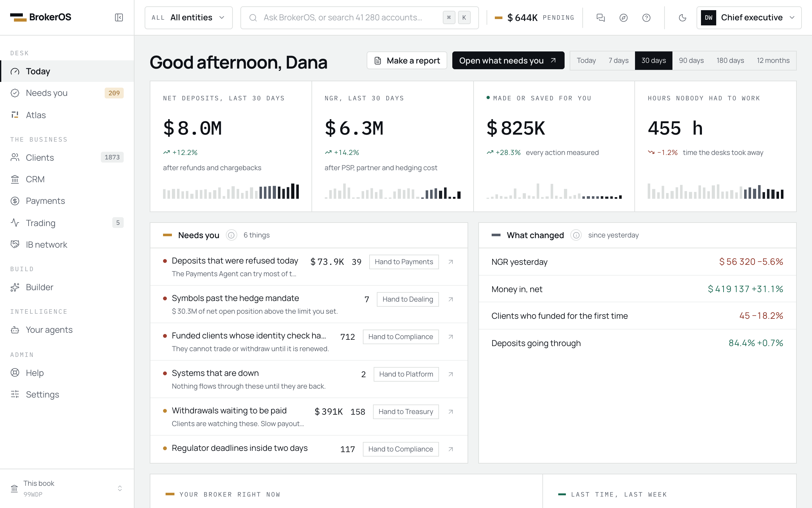This screenshot has height=508, width=812.
Task: Open the All entities dropdown
Action: tap(189, 17)
